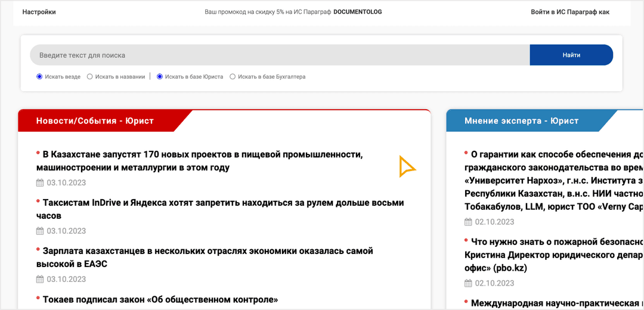Open the 'Новости/События - Юрист' section header
This screenshot has width=644, height=310.
(95, 121)
